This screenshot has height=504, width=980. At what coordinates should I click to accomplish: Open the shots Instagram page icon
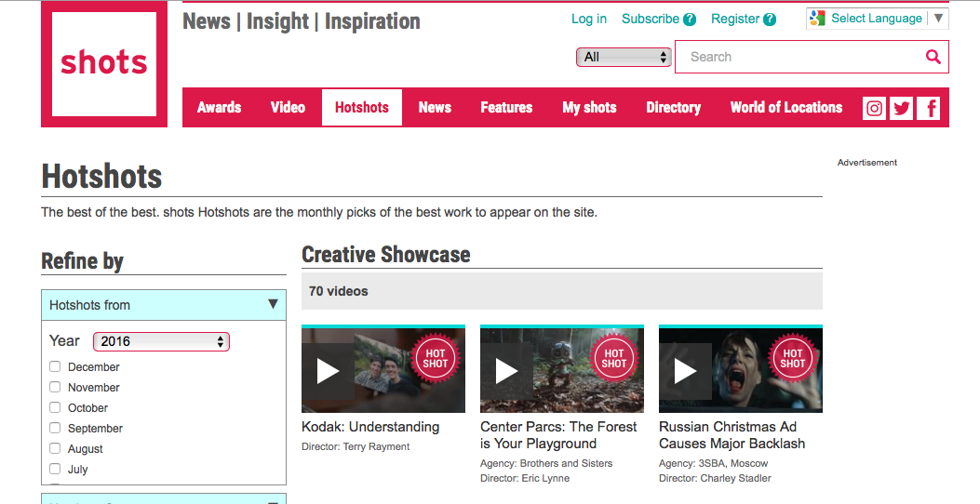875,108
